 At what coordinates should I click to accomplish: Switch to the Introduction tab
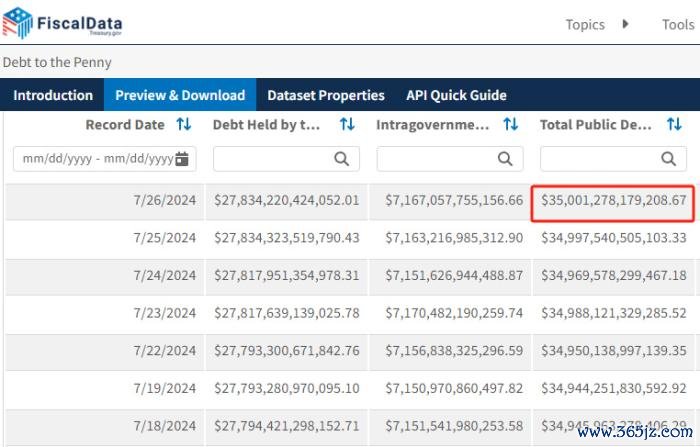point(53,96)
